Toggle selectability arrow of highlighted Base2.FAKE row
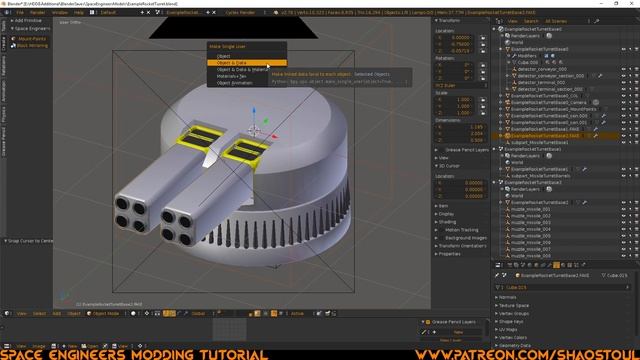Screen dimensions: 640x360 point(631,136)
